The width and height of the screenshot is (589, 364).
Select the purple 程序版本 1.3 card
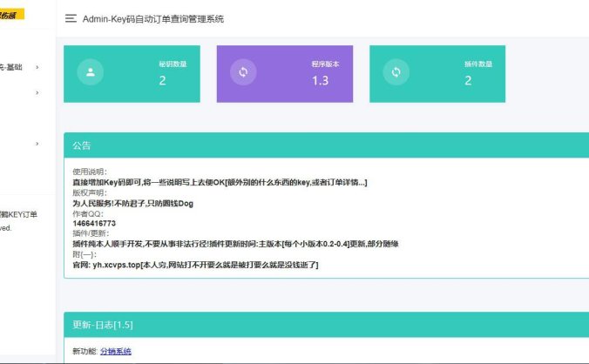coord(285,74)
